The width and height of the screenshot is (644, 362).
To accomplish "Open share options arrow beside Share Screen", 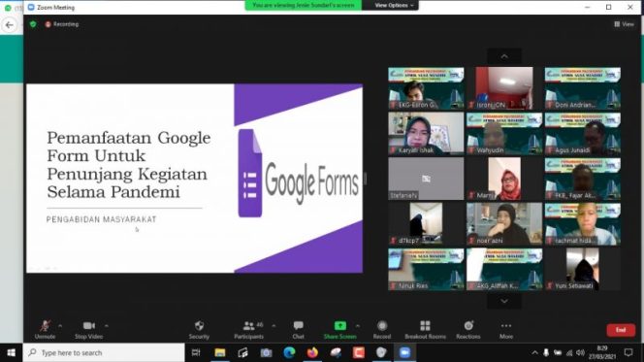I will tap(358, 326).
